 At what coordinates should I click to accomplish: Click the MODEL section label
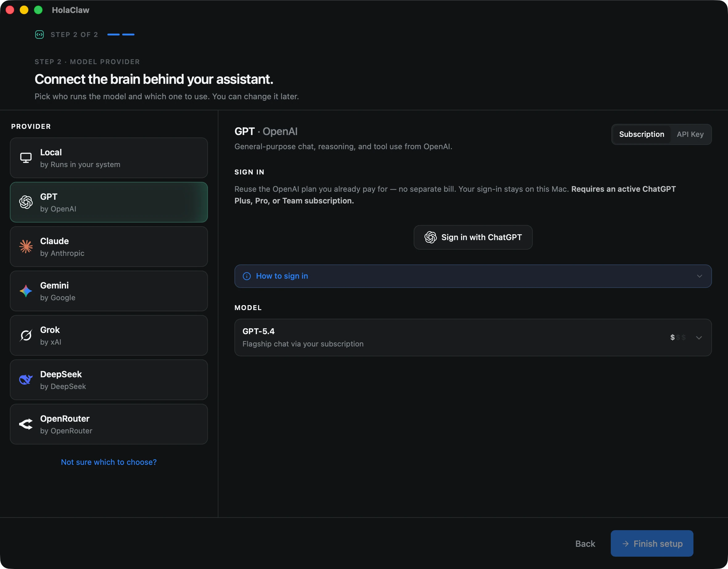point(248,308)
